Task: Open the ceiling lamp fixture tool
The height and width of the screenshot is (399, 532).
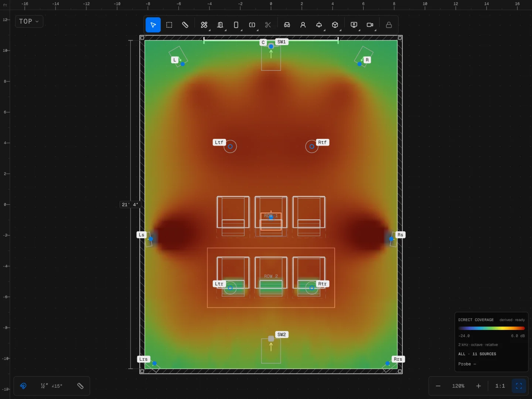Action: point(319,25)
